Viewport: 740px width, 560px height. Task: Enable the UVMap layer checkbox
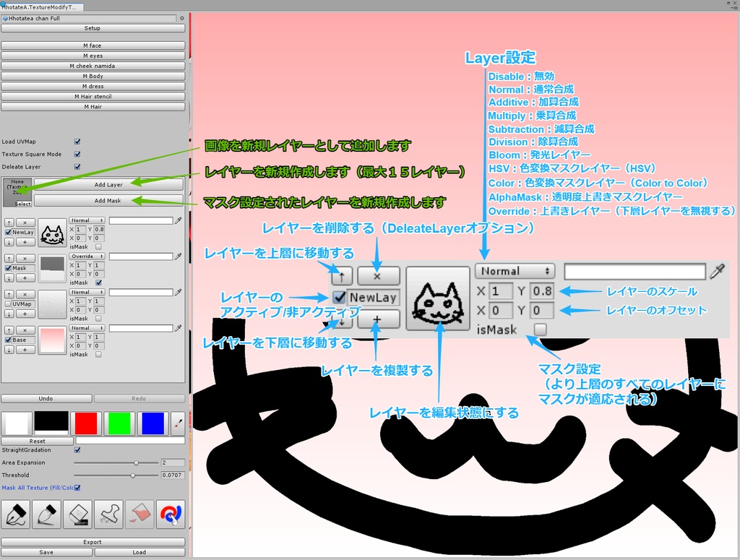click(7, 303)
